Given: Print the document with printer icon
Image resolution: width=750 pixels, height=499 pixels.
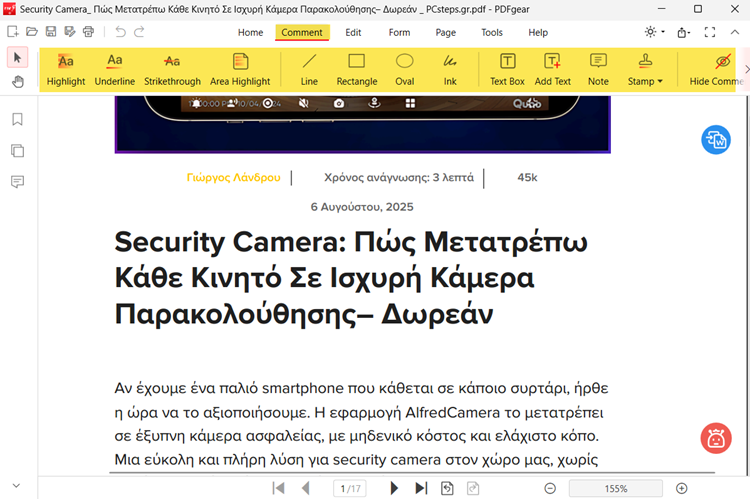Looking at the screenshot, I should tap(88, 32).
